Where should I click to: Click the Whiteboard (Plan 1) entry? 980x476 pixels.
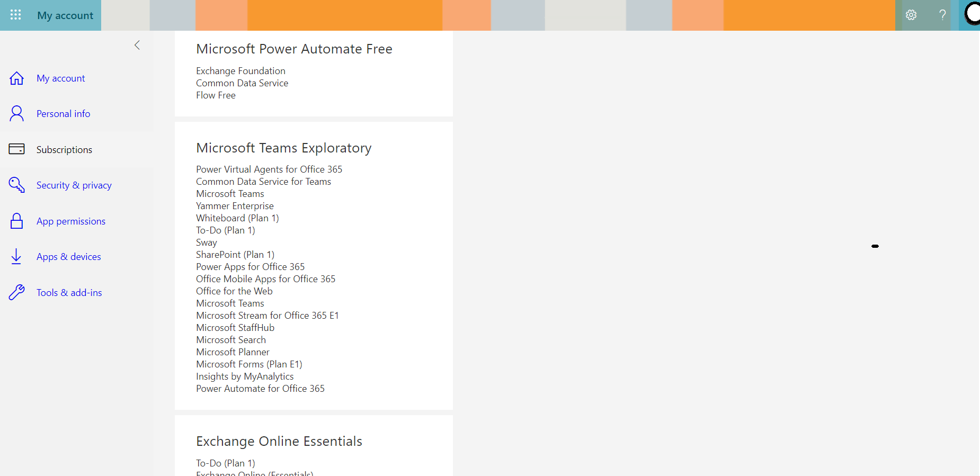pos(237,218)
